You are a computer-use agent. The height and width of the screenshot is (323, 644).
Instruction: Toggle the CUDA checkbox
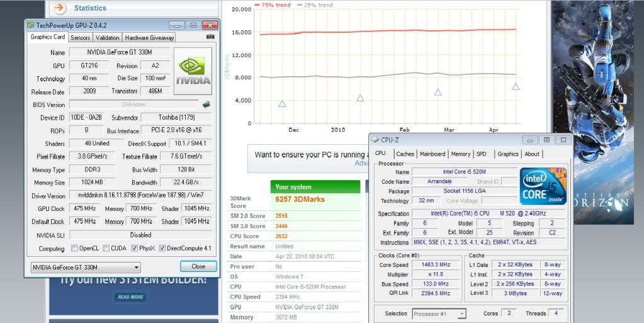pyautogui.click(x=106, y=248)
